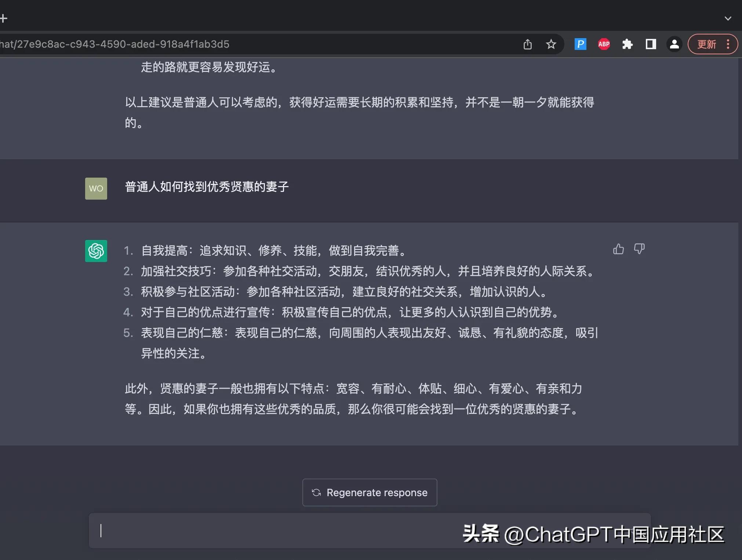
Task: Click the side panel icon near profile avatar
Action: point(651,44)
